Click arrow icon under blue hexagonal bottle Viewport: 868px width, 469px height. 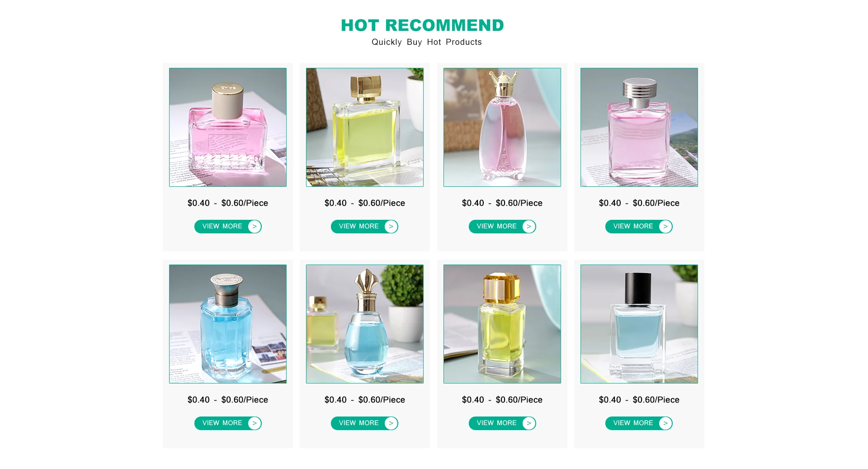(255, 423)
